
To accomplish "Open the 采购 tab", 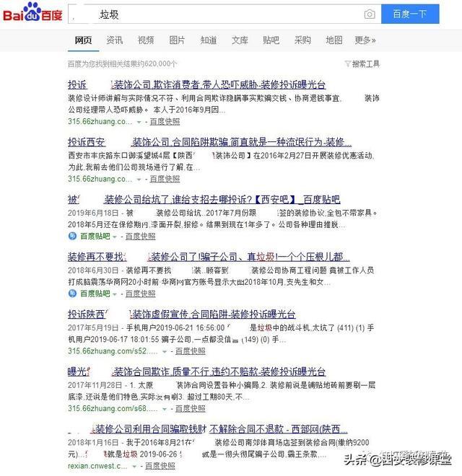I will pos(302,40).
